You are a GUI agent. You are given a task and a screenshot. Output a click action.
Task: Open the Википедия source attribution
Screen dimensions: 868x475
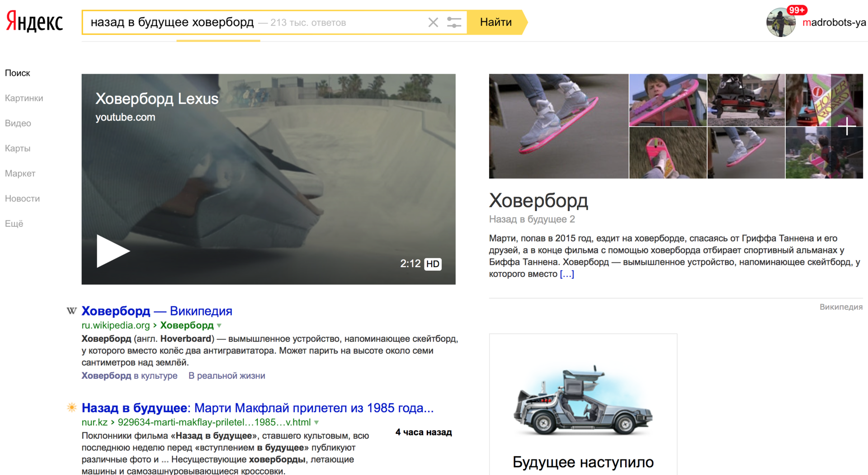pyautogui.click(x=841, y=307)
